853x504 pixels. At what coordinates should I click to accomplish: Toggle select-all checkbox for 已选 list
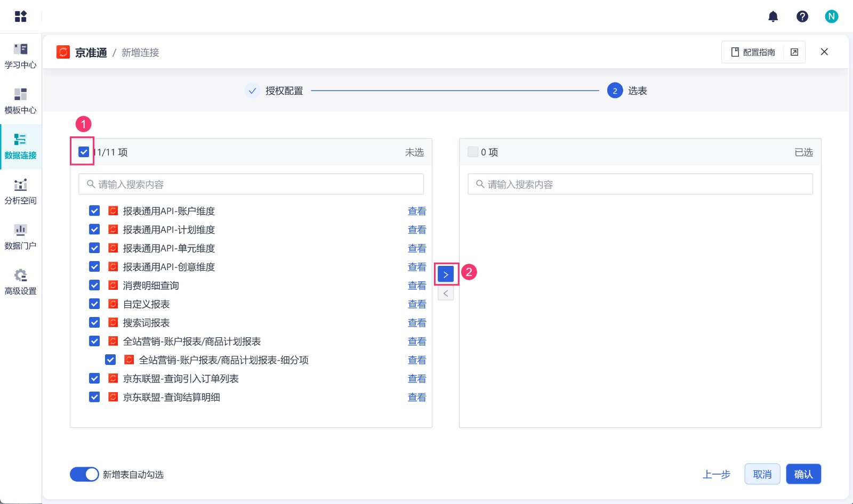[473, 152]
